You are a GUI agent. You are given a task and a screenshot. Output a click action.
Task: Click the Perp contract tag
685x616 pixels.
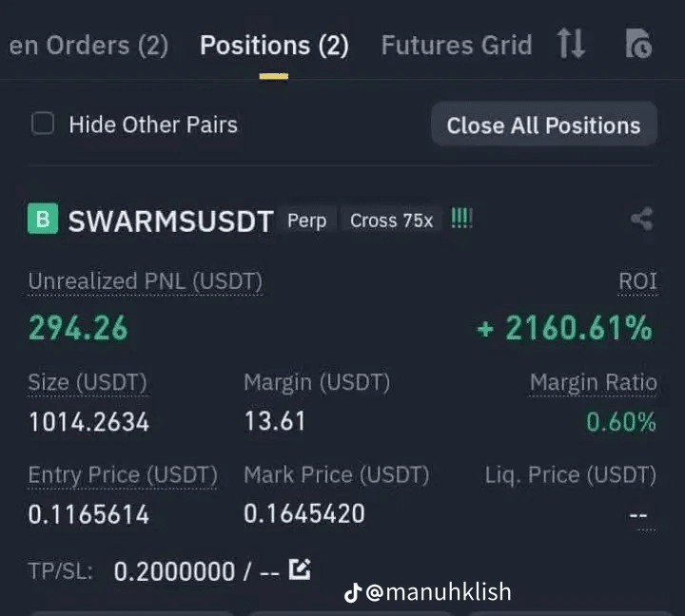[x=307, y=221]
